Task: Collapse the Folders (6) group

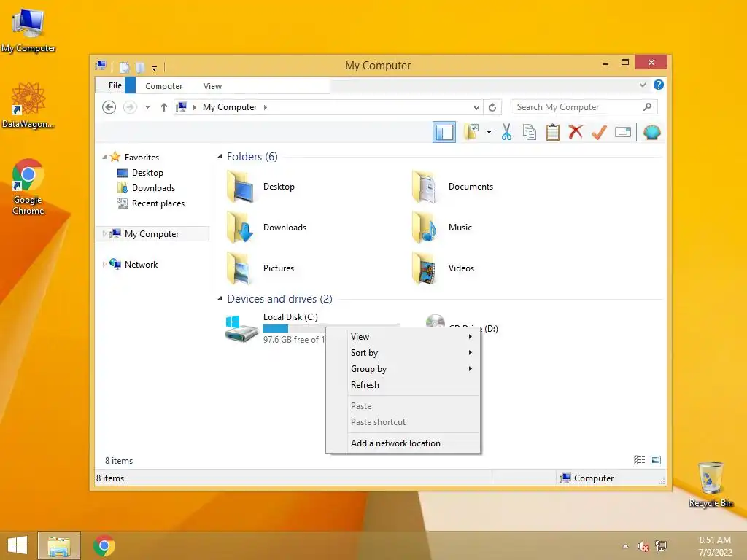Action: click(x=220, y=157)
